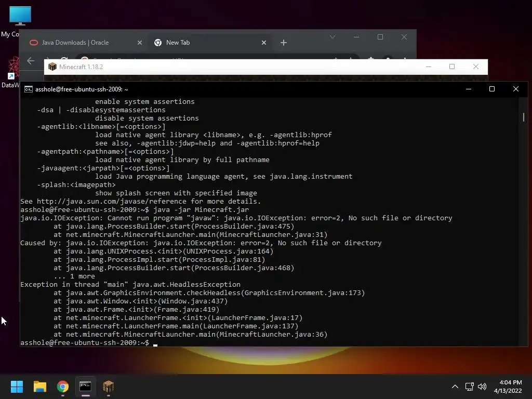Close the Minecraft 1.18.2 window
This screenshot has width=532, height=399.
click(x=476, y=66)
